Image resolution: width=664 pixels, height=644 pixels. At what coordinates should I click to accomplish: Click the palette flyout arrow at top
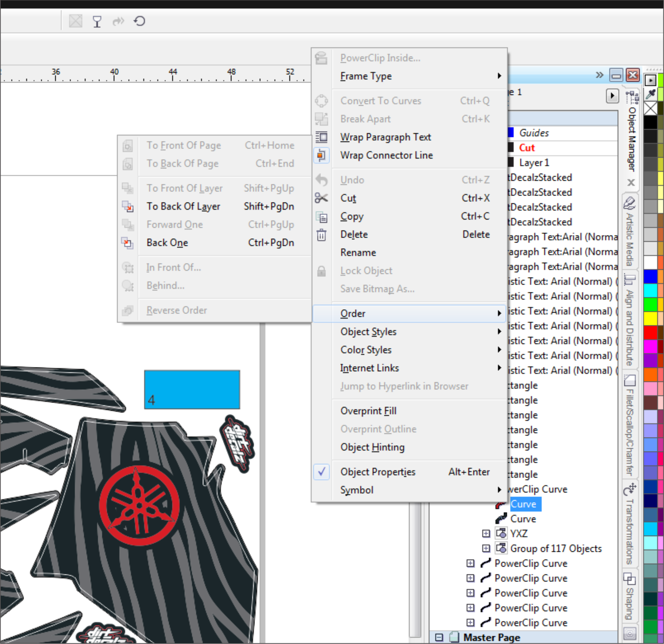650,80
